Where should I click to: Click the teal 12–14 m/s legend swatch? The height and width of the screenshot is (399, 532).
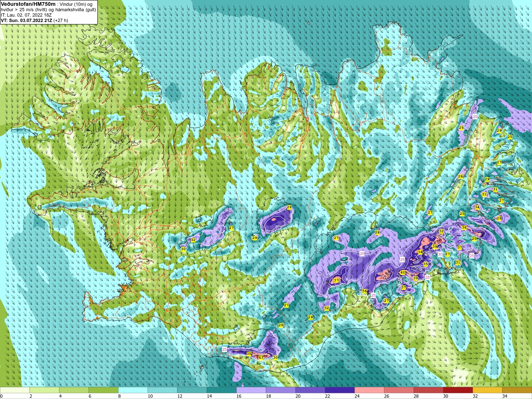click(192, 390)
